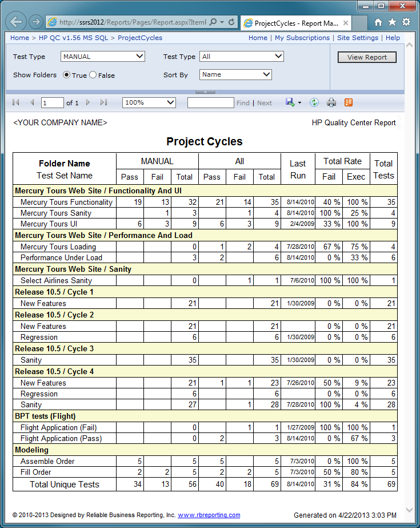The width and height of the screenshot is (420, 528).
Task: Refresh the page from address bar
Action: click(x=231, y=22)
